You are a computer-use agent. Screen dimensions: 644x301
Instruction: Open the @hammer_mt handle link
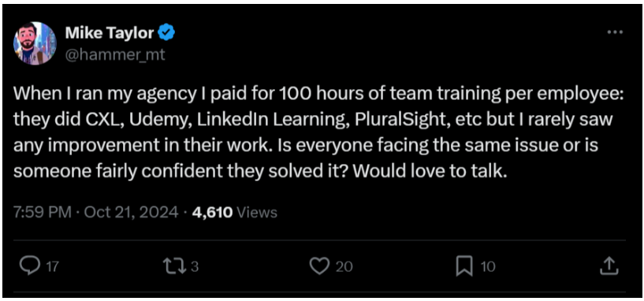tap(115, 54)
